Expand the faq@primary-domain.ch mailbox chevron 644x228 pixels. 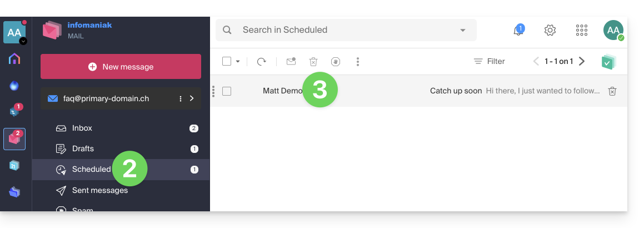[192, 98]
